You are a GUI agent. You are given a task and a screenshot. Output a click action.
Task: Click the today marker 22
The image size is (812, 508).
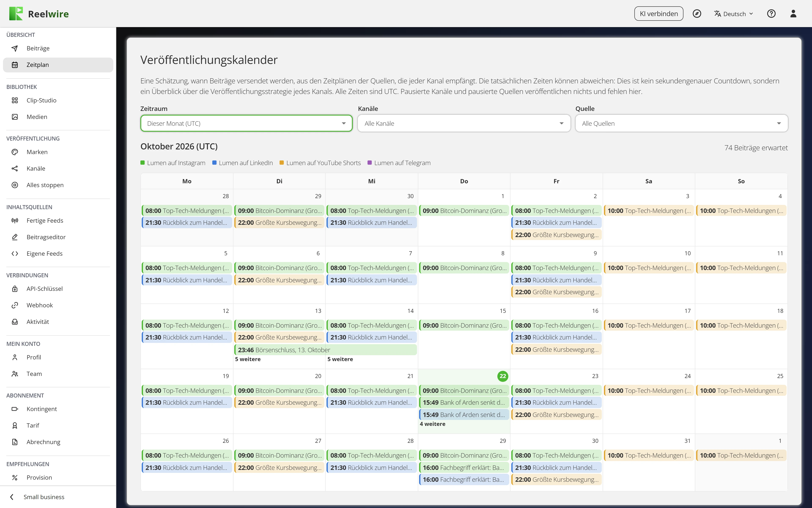502,376
